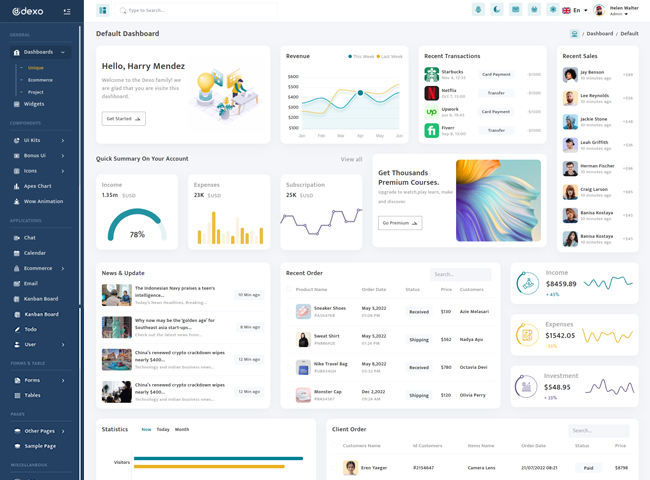Open the Calendar app in sidebar
Viewport: 650px width, 480px height.
(34, 253)
